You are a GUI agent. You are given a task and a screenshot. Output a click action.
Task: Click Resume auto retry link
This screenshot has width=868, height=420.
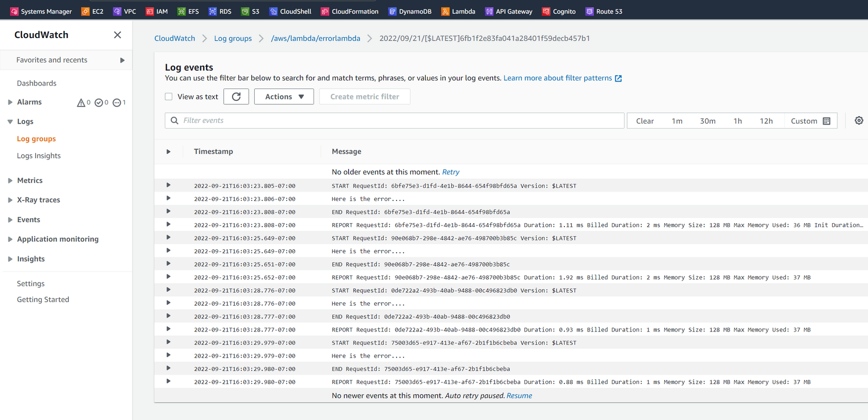(x=519, y=395)
